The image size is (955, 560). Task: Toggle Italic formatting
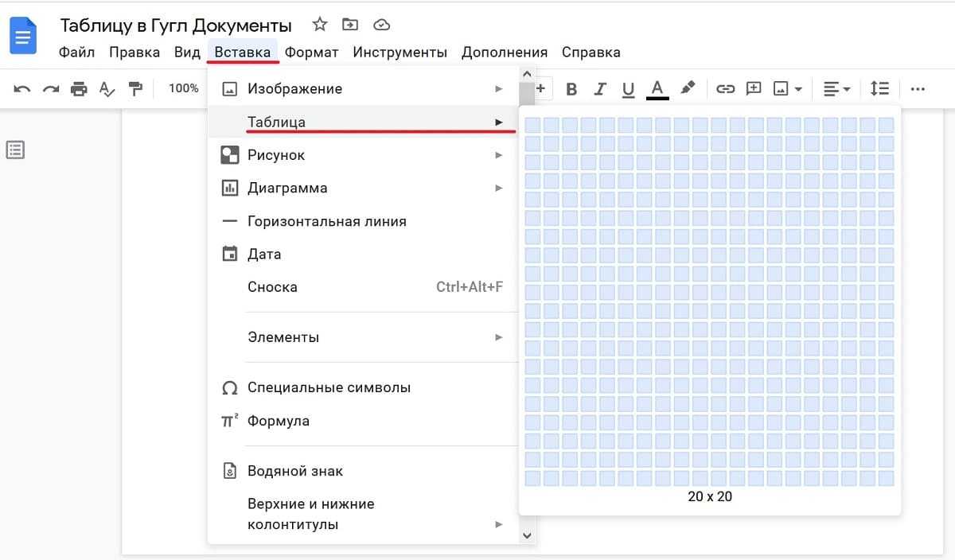[599, 89]
